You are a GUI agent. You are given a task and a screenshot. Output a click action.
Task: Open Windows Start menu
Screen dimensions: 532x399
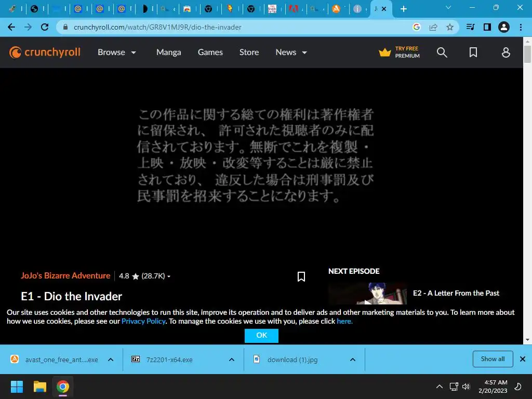pos(17,387)
